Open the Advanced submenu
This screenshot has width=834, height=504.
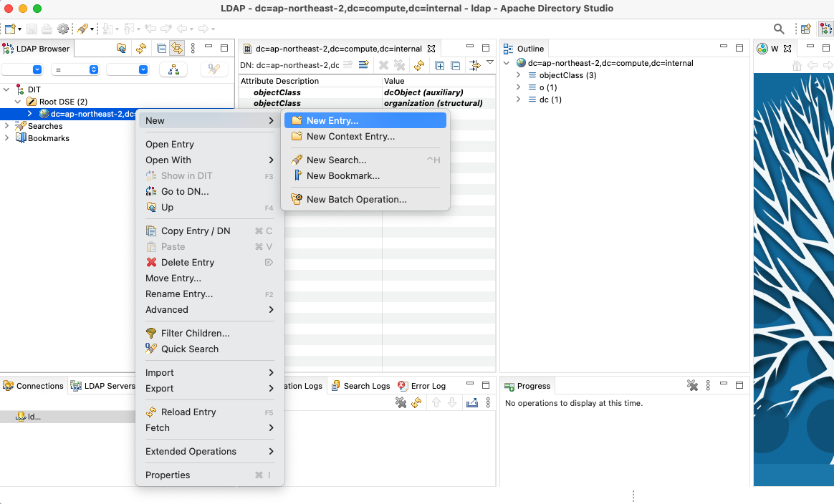(209, 309)
